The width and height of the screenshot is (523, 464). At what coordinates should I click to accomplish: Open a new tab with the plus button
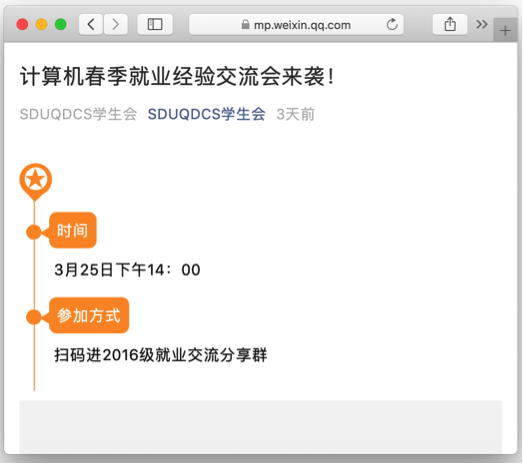tap(505, 30)
